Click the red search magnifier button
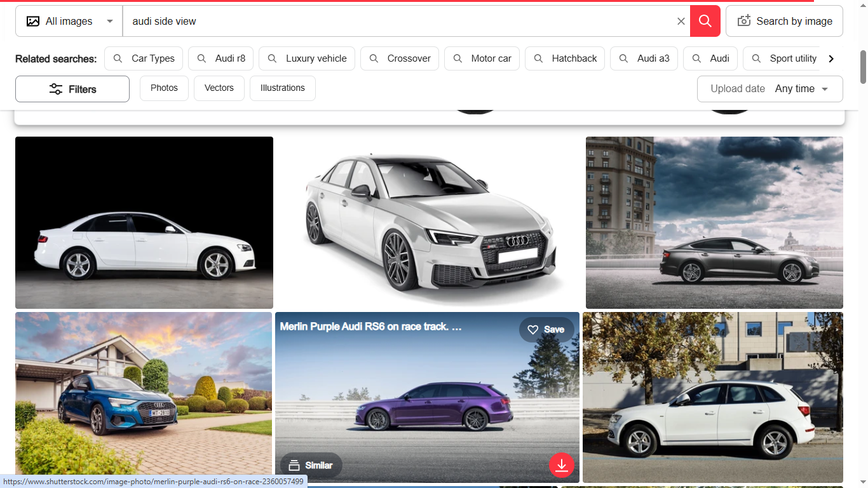 [x=705, y=21]
